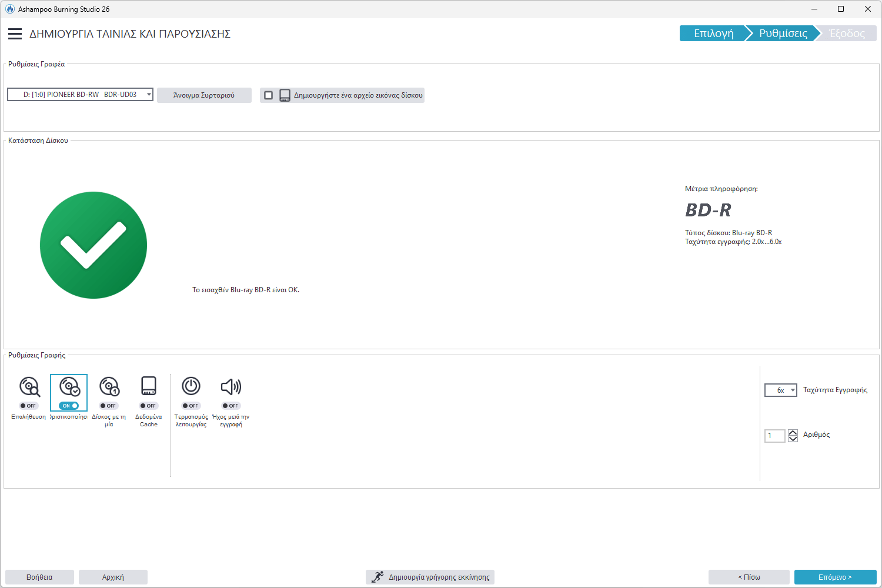Click the disc image drive icon

tap(285, 95)
